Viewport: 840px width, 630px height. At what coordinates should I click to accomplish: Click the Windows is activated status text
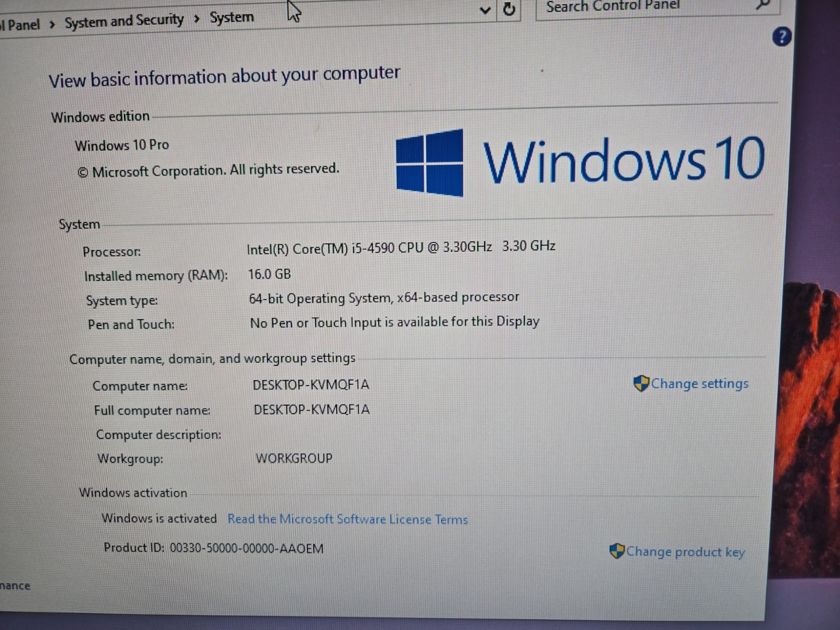[x=159, y=519]
